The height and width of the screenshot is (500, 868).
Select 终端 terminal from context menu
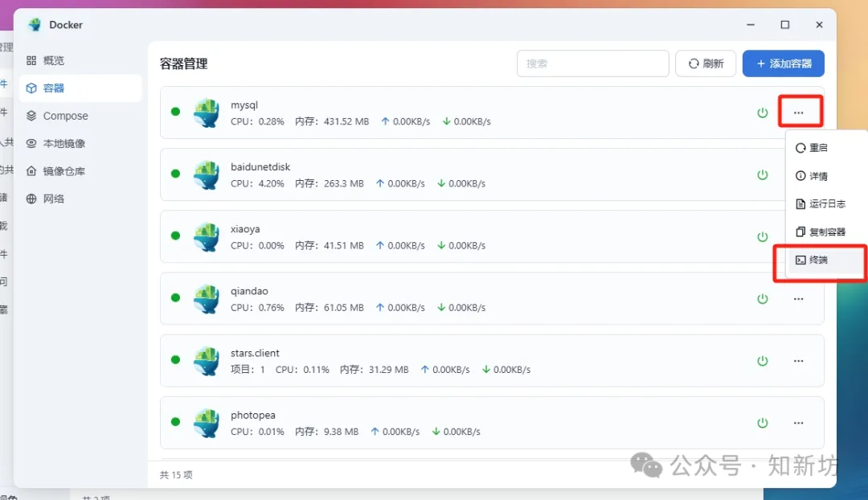[x=818, y=260]
